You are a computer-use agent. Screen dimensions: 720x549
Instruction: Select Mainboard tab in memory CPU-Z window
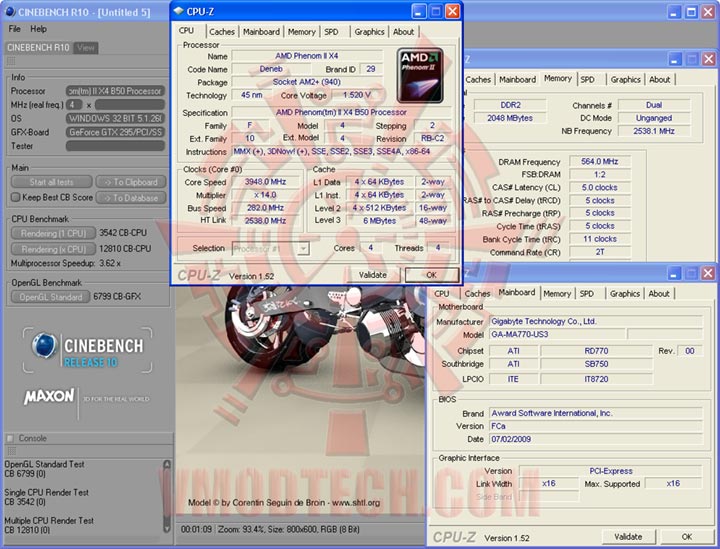tap(518, 79)
